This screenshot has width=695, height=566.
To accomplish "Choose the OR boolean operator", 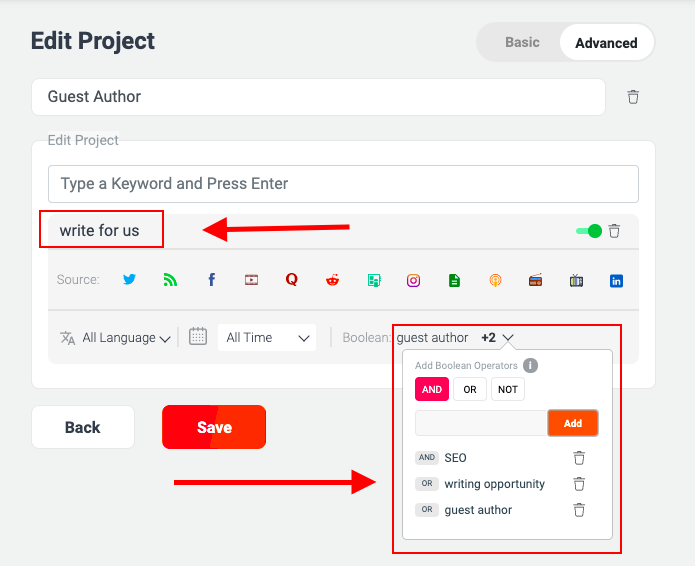I will (470, 389).
